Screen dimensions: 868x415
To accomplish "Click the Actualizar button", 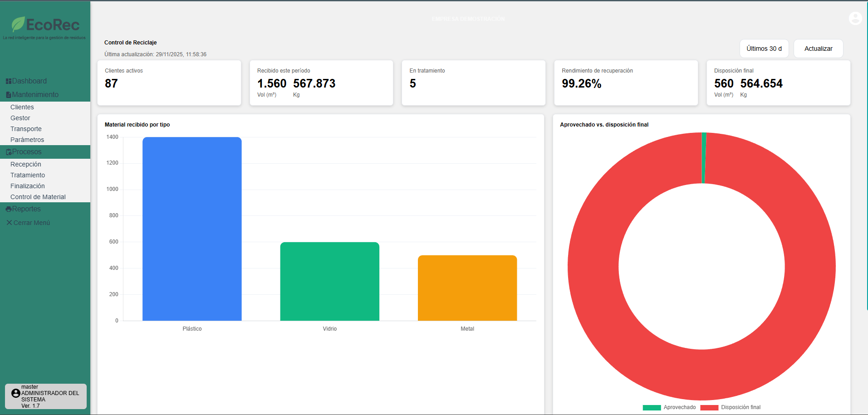I will 818,48.
